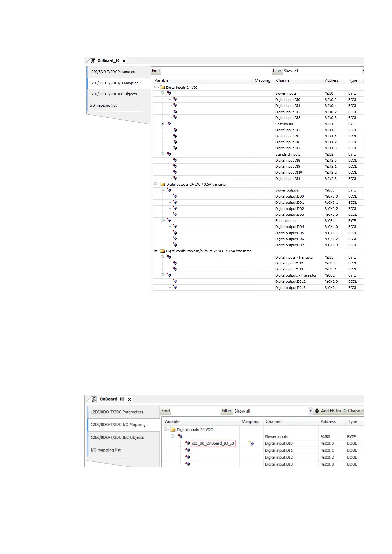Image resolution: width=392 pixels, height=554 pixels.
Task: Click variable icon for Digital output DO1
Action: click(x=175, y=202)
